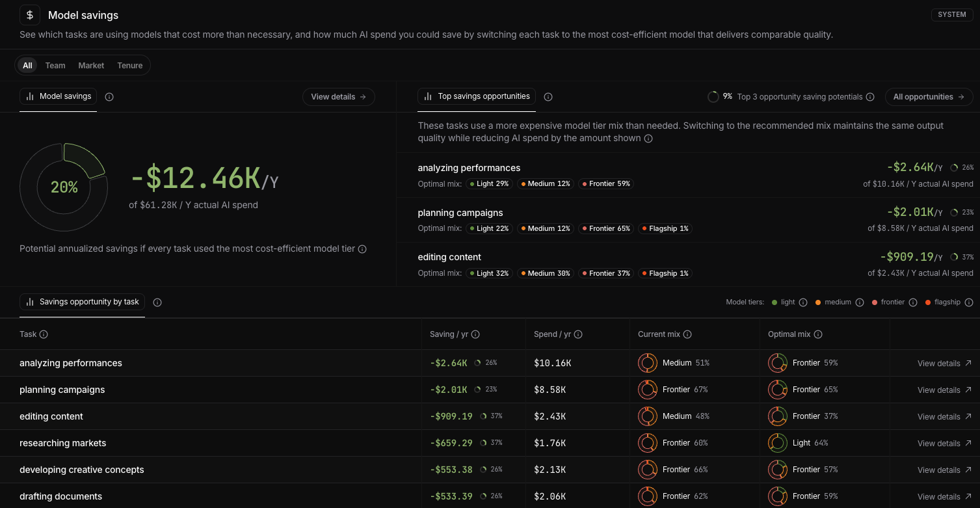Click info icon after 'by the amount shown'
This screenshot has width=980, height=508.
(x=648, y=139)
